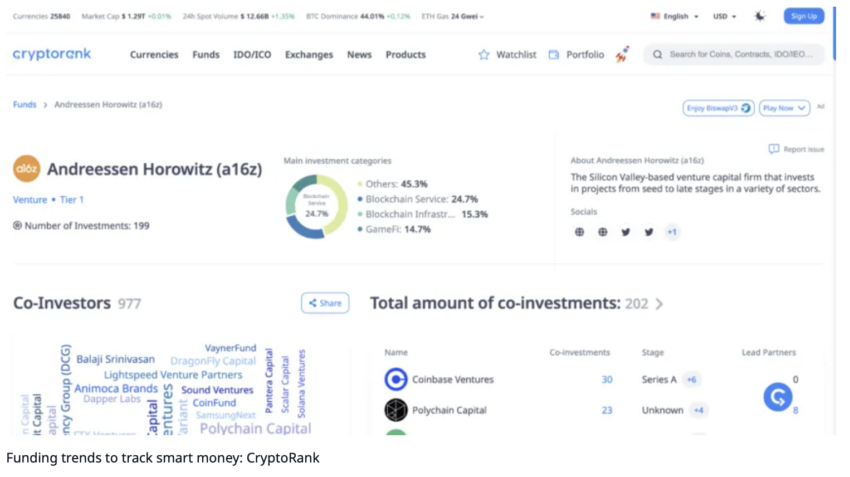850x477 pixels.
Task: Open the Currencies menu
Action: 154,55
